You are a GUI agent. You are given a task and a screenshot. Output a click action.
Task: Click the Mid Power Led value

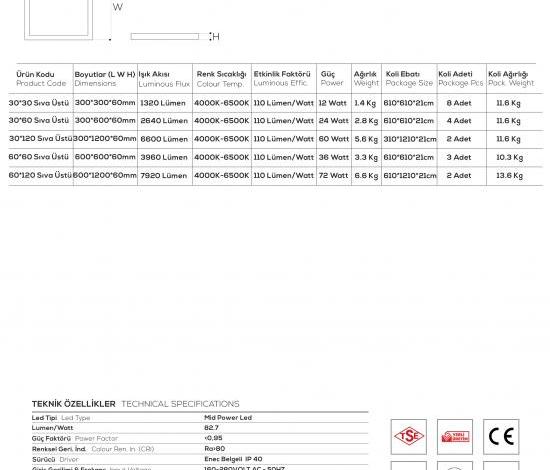(x=228, y=418)
